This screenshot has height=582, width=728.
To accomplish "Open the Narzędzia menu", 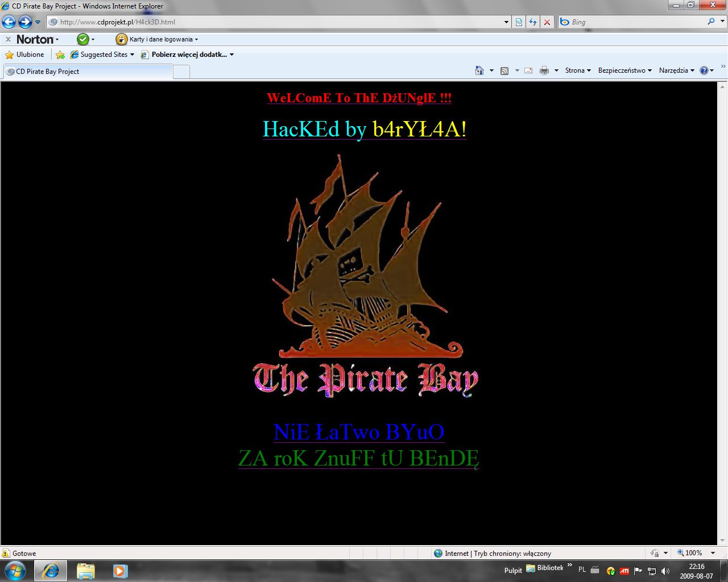I will point(677,70).
